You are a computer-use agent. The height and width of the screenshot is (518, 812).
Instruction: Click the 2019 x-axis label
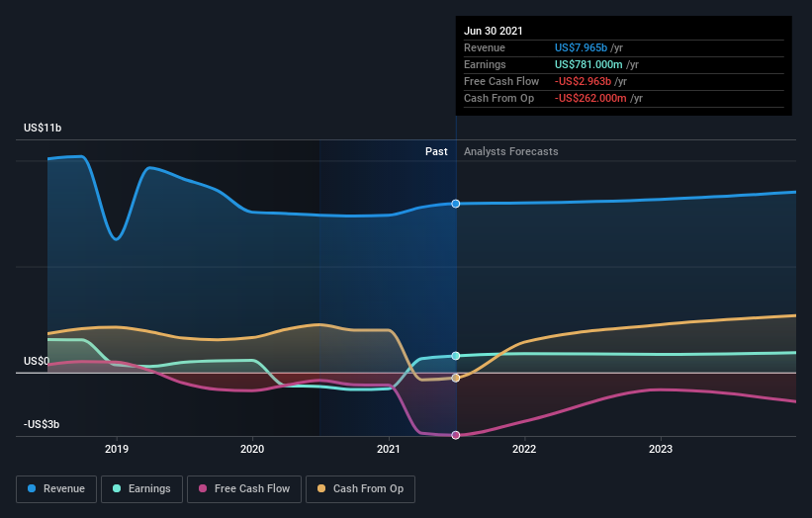[x=117, y=449]
